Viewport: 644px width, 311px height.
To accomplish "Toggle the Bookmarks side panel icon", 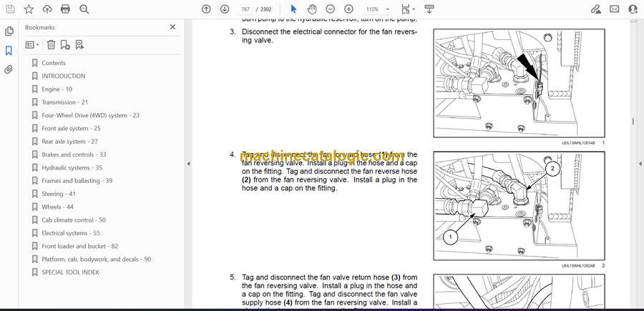I will 9,51.
